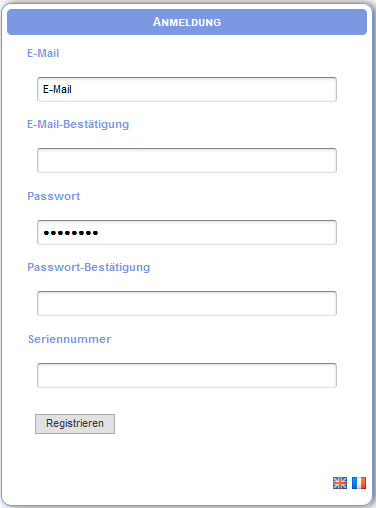This screenshot has width=376, height=508.
Task: Click the E-Mail-Bestätigung label text
Action: (x=78, y=125)
